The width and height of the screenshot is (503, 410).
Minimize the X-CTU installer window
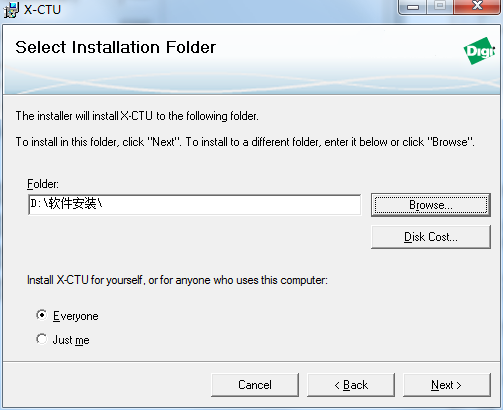click(413, 7)
